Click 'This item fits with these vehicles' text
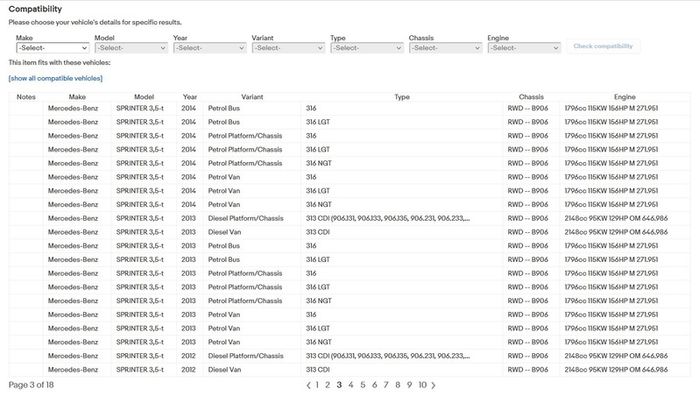 click(x=59, y=63)
